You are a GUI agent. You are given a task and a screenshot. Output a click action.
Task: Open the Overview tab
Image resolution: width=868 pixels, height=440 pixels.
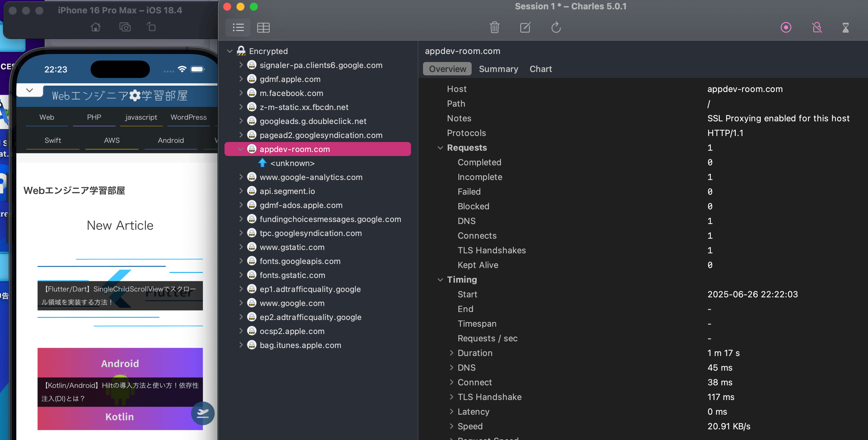447,69
